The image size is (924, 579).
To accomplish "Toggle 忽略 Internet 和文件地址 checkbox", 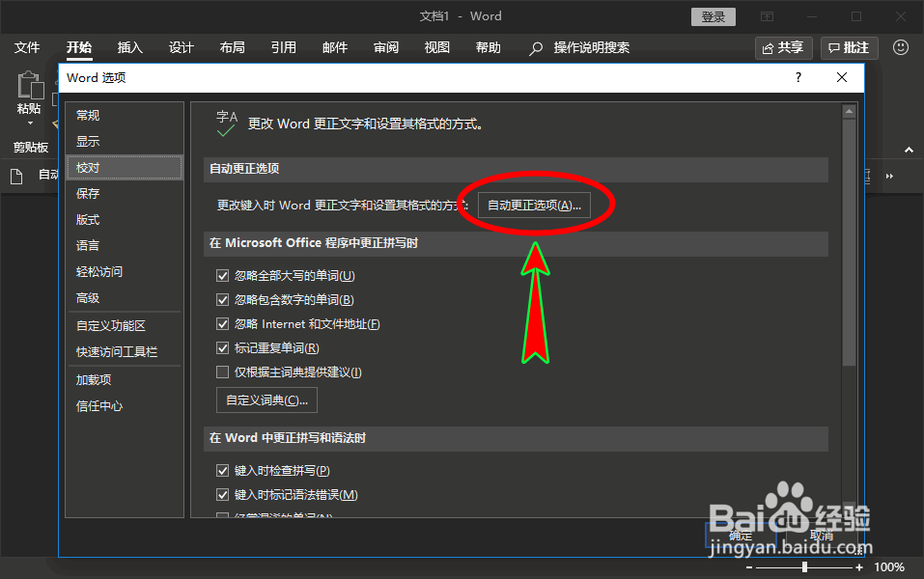I will tap(223, 324).
